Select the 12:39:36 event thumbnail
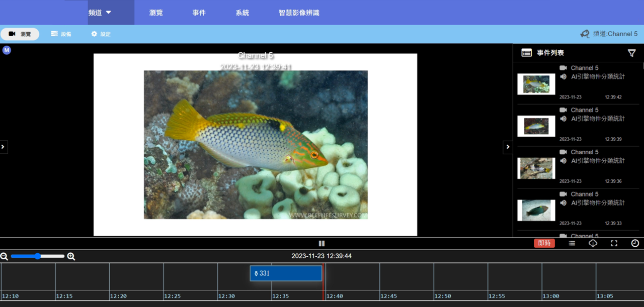This screenshot has height=307, width=644. click(x=536, y=168)
